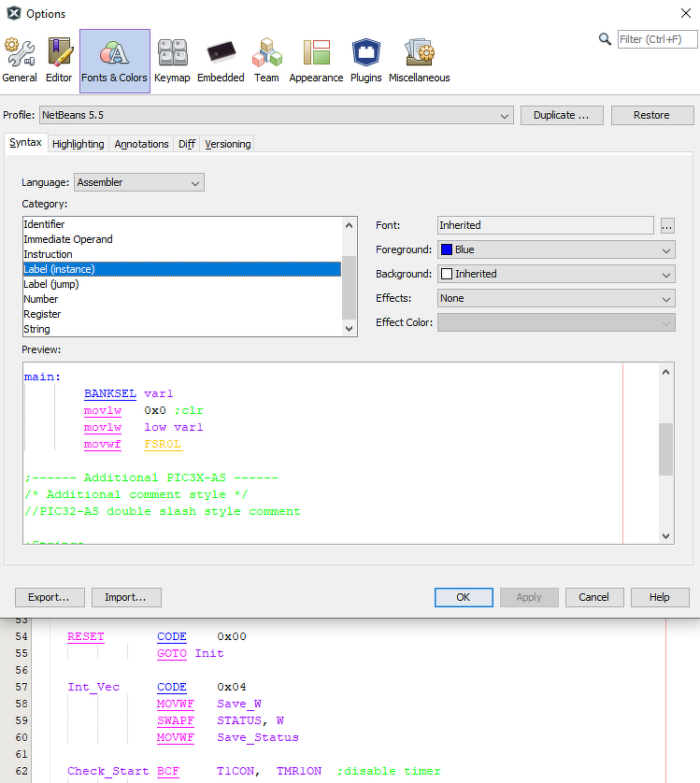
Task: Select Identifier in the category list
Action: click(x=182, y=224)
